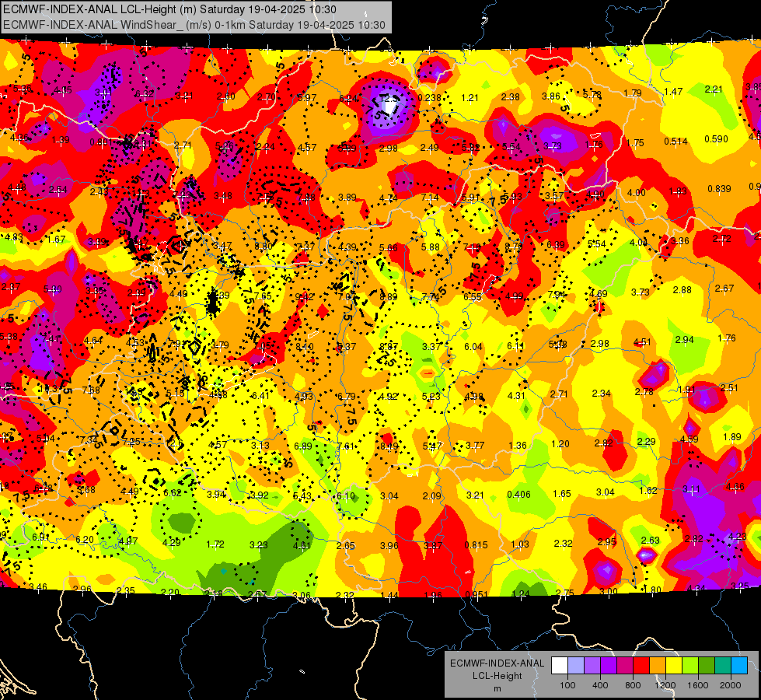The height and width of the screenshot is (700, 761).
Task: Click the lime green legend swatch
Action: (x=690, y=665)
